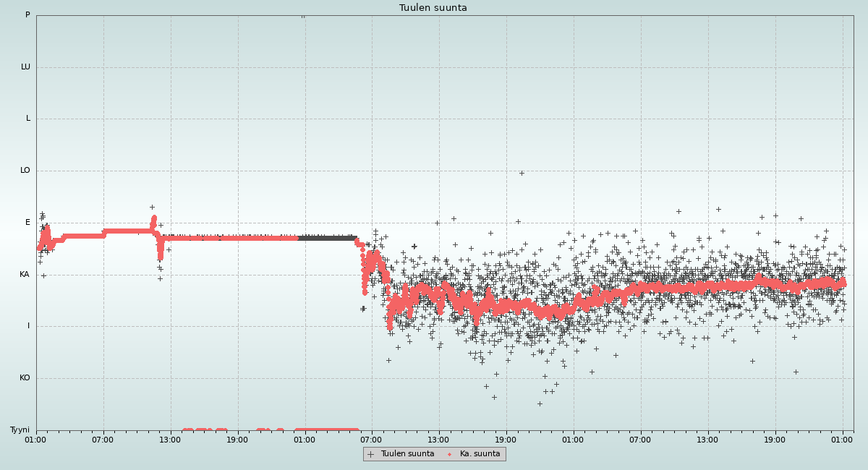Select the first 07:00 time axis label
The height and width of the screenshot is (470, 868).
103,440
